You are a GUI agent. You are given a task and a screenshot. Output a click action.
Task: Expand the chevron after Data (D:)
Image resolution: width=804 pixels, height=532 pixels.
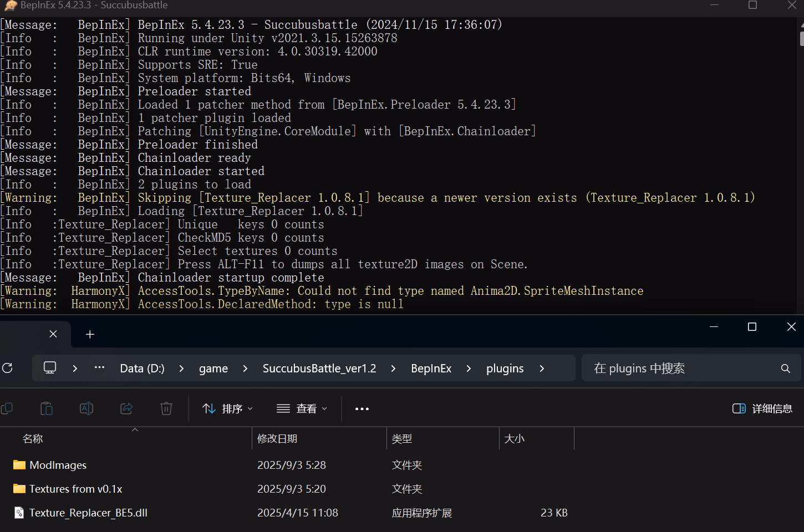(181, 369)
